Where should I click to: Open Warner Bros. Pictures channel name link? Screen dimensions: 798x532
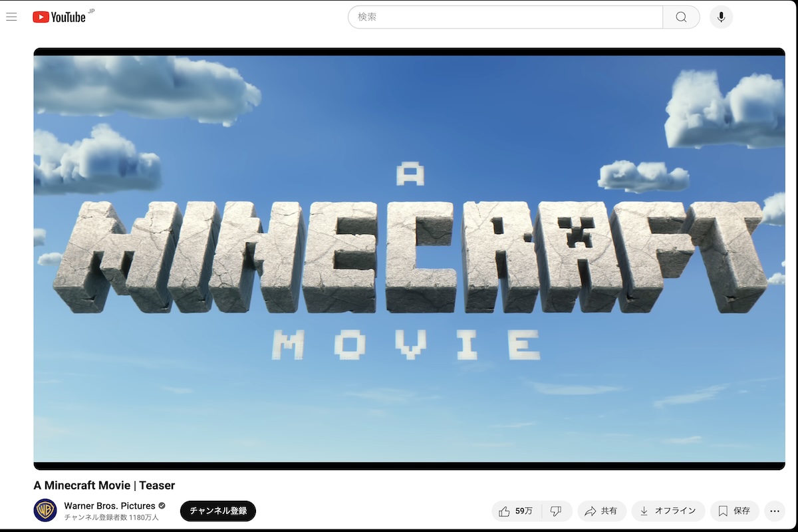110,505
